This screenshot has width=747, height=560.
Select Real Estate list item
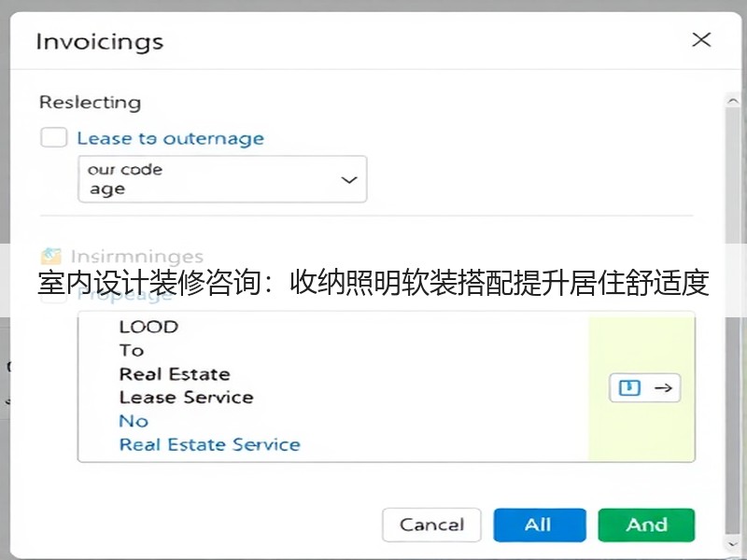tap(175, 374)
